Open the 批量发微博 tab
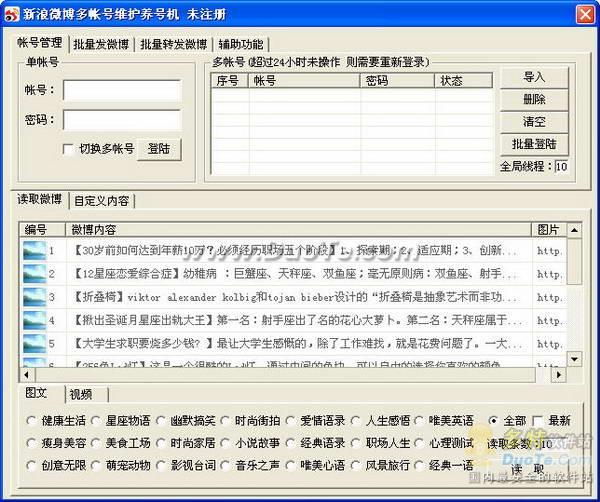The image size is (600, 502). coord(101,44)
